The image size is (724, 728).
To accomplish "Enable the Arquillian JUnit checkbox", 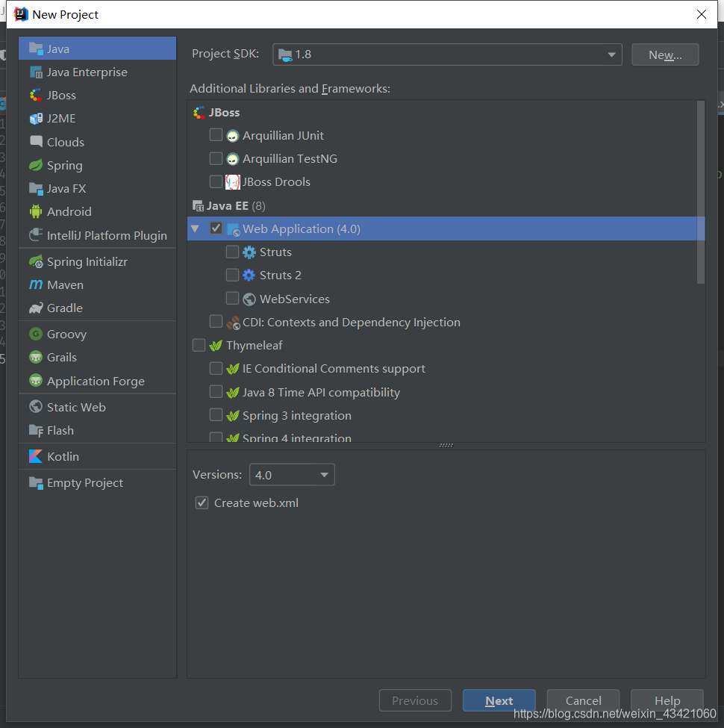I will tap(216, 134).
